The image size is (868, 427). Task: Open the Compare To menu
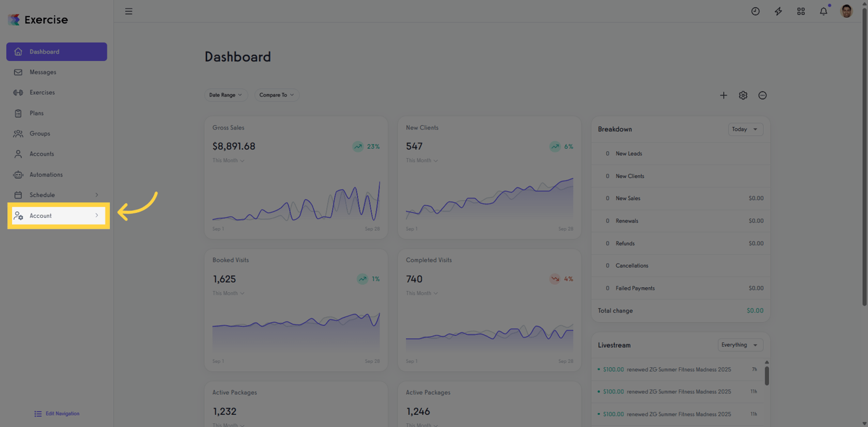pos(276,95)
